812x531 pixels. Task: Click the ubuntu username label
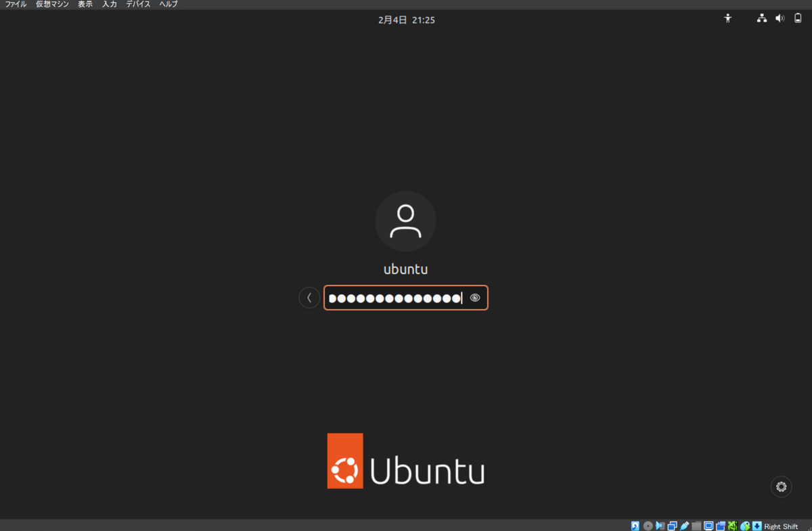(x=405, y=269)
